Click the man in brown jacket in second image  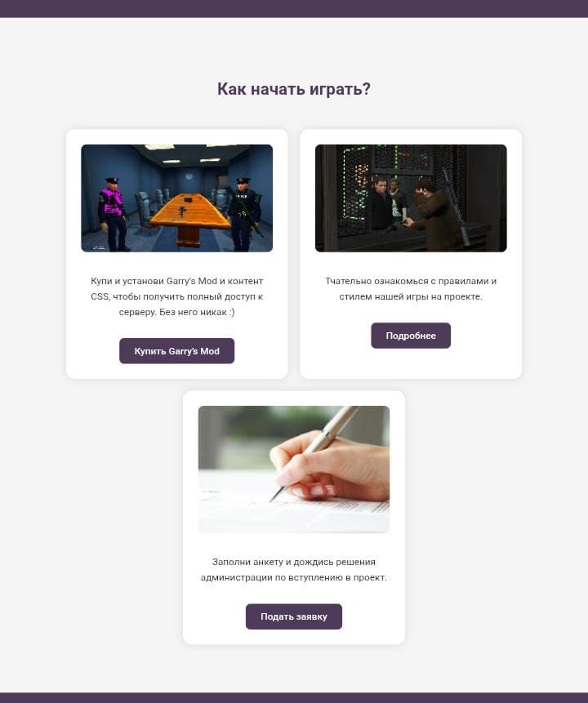click(437, 216)
